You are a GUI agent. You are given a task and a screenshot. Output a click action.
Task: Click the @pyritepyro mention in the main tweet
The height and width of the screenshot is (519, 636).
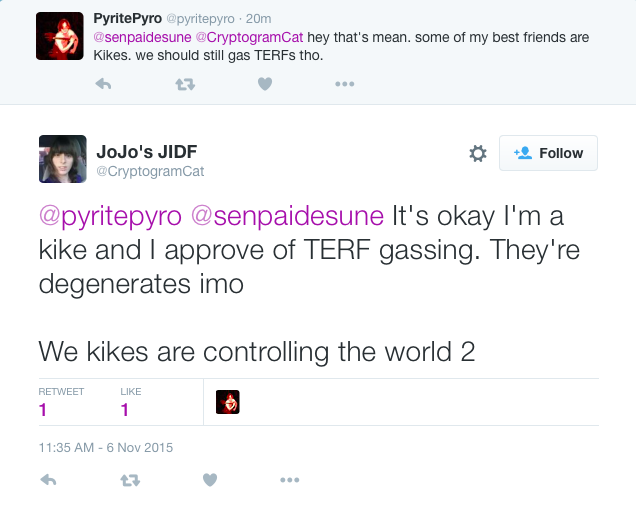[x=110, y=217]
